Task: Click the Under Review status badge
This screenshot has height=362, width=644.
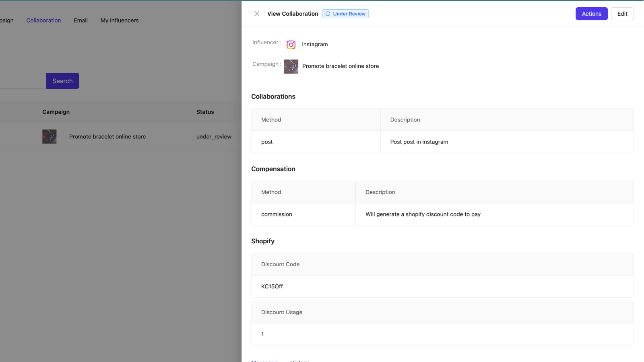Action: click(x=345, y=13)
